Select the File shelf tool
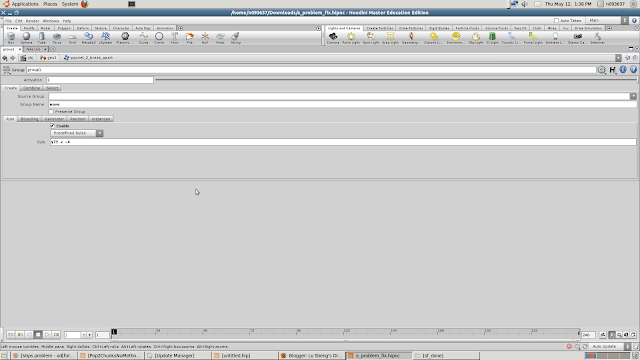 (x=189, y=38)
